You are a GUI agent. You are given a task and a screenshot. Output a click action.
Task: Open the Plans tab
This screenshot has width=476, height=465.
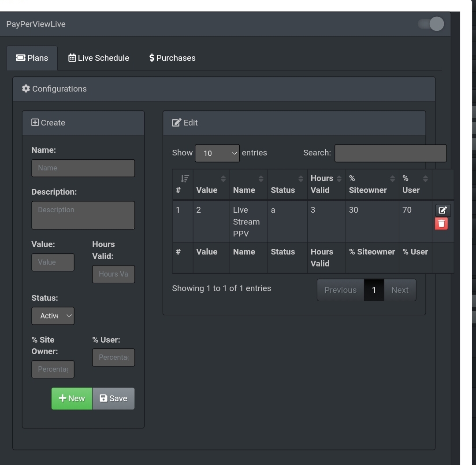pyautogui.click(x=32, y=58)
